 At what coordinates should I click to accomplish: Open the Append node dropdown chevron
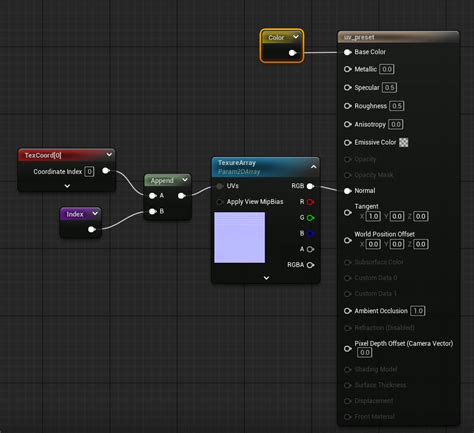[185, 180]
